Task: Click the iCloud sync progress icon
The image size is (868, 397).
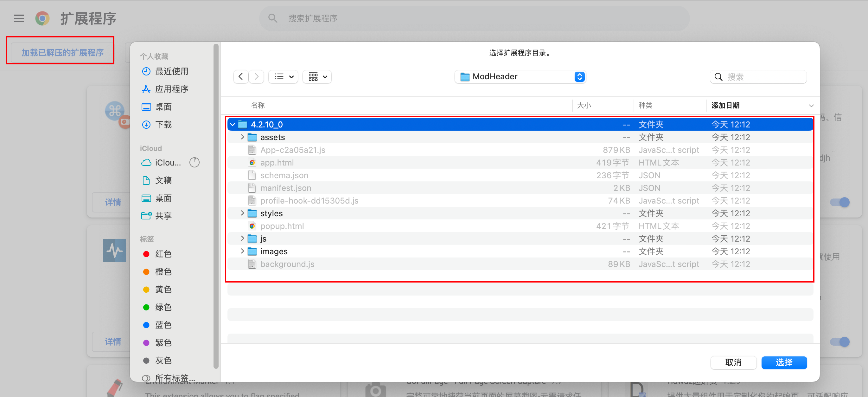Action: click(x=195, y=163)
